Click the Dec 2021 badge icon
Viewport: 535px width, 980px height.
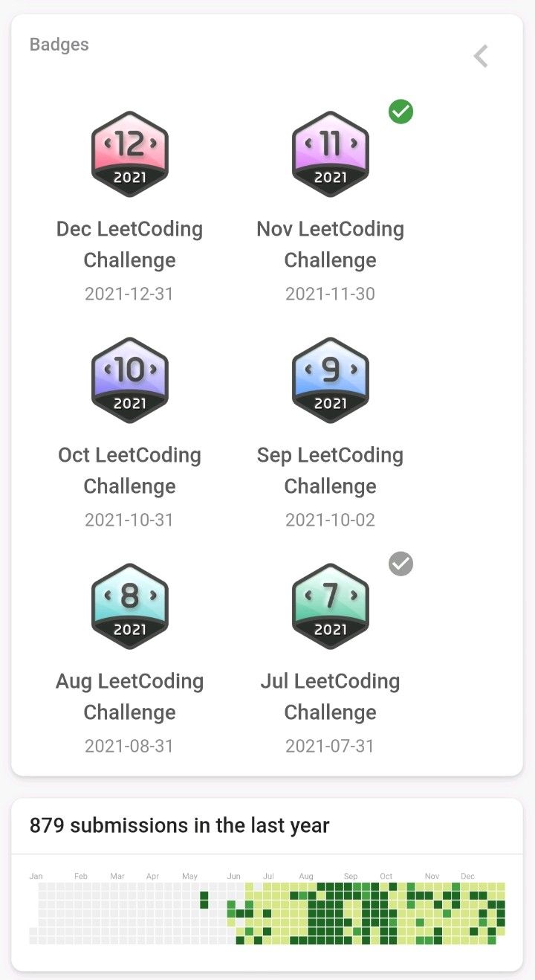tap(129, 154)
